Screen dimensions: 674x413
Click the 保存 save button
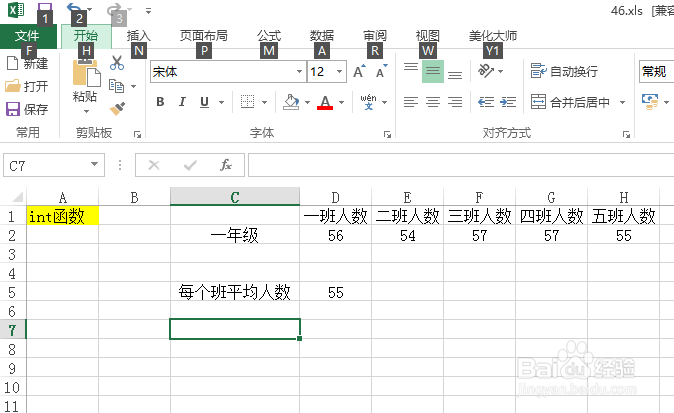tap(27, 109)
